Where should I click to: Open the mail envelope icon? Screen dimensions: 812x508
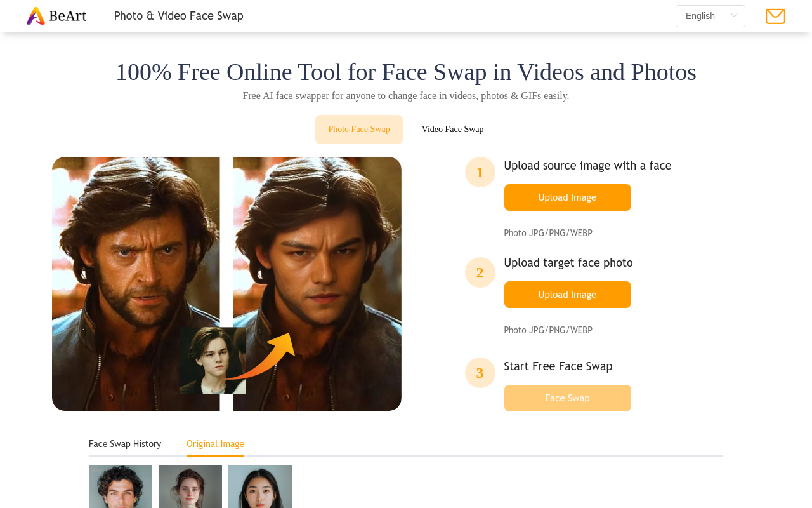coord(775,17)
